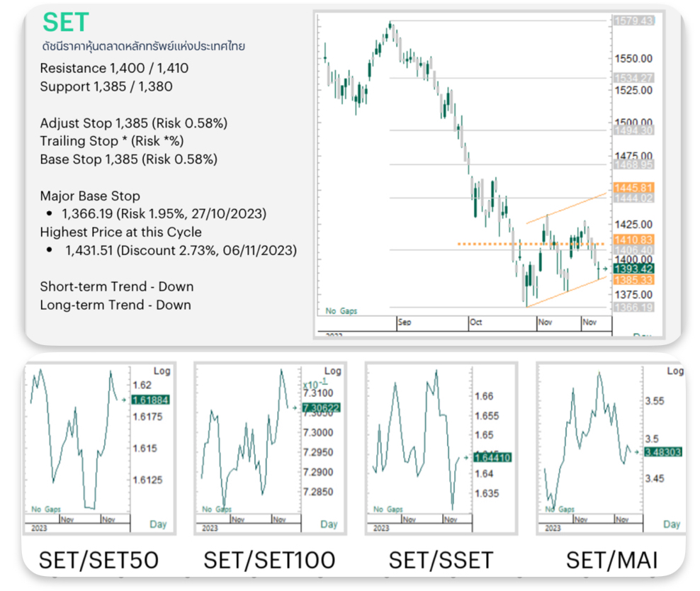The image size is (700, 591).
Task: Click "Highest Price at this Cycle" text
Action: click(x=121, y=232)
